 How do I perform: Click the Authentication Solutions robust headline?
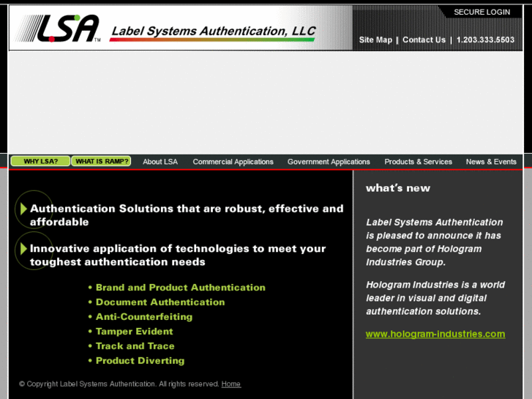(187, 215)
